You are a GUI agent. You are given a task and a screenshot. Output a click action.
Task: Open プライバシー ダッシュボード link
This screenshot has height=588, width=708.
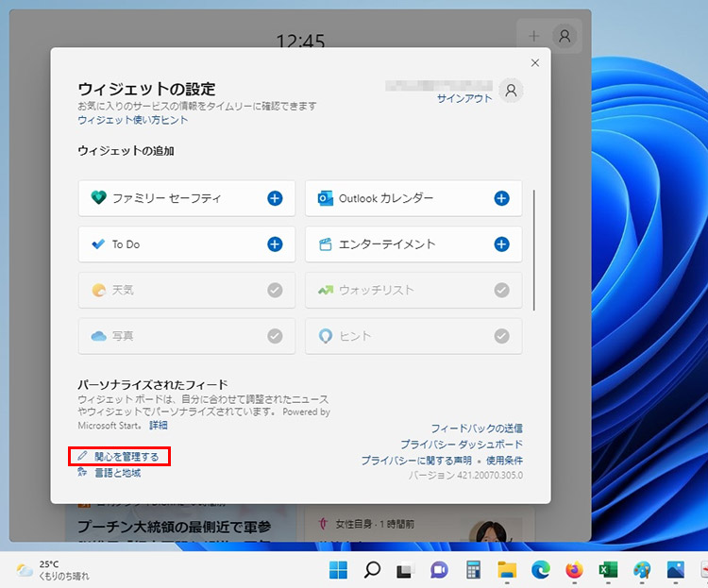461,445
